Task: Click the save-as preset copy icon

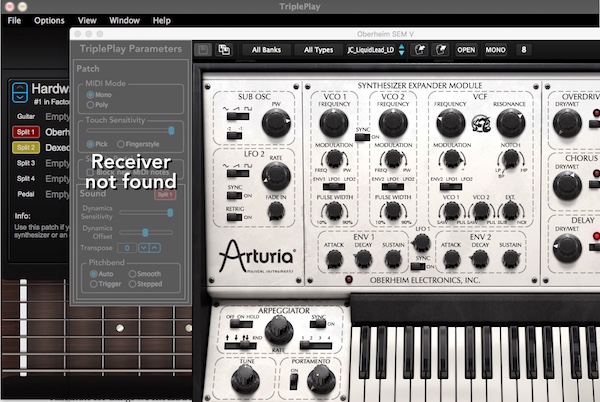Action: point(224,50)
